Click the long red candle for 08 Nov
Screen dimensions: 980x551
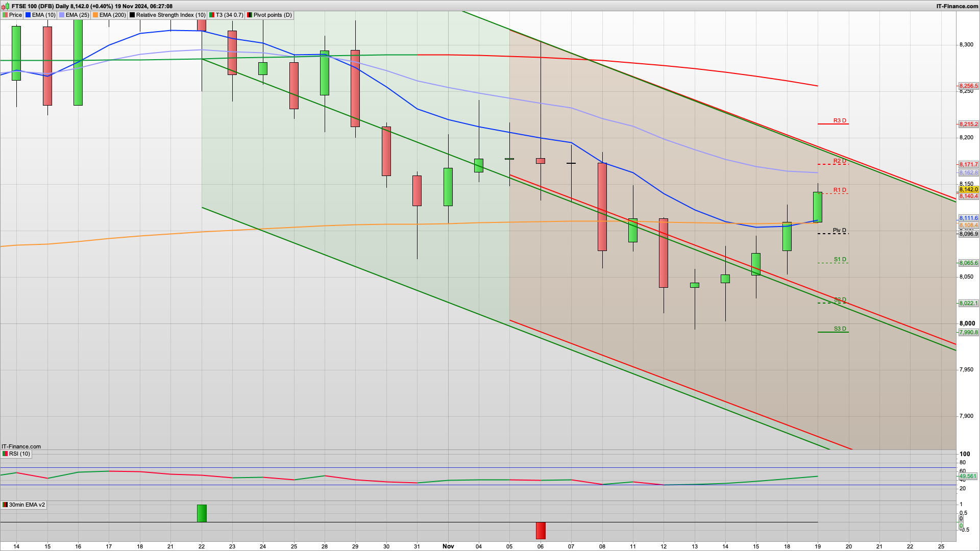point(602,207)
